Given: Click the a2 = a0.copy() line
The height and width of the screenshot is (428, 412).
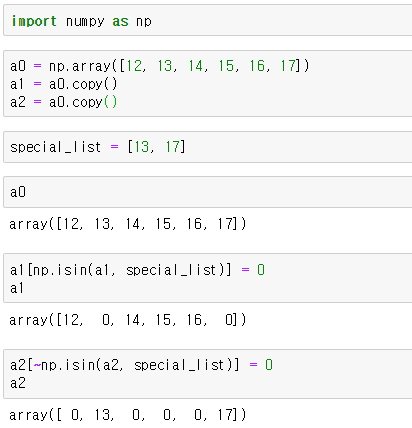Looking at the screenshot, I should (63, 102).
